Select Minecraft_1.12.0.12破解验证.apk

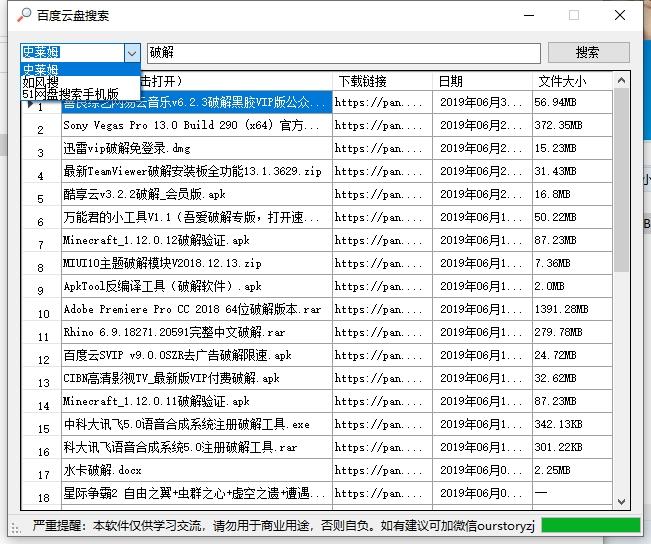click(x=197, y=240)
